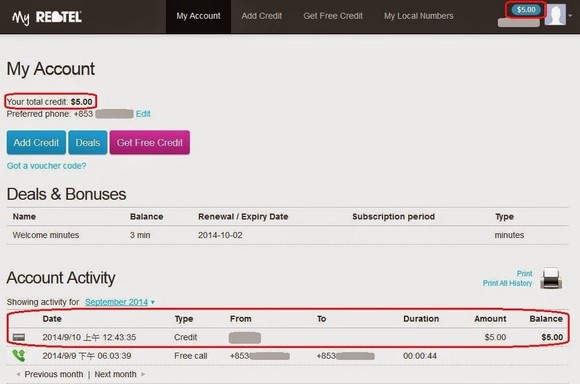580x384 pixels.
Task: Go to the Get Free Credit tab
Action: click(333, 16)
